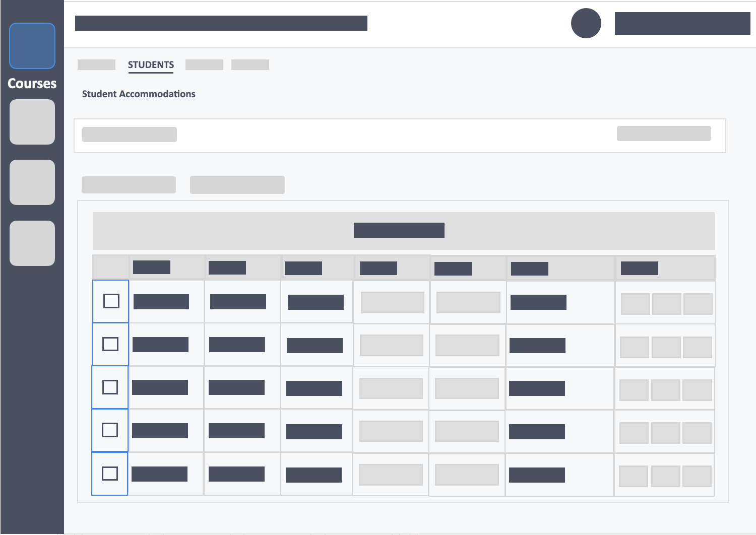Viewport: 756px width, 535px height.
Task: Open the third sidebar navigation icon
Action: [x=32, y=182]
